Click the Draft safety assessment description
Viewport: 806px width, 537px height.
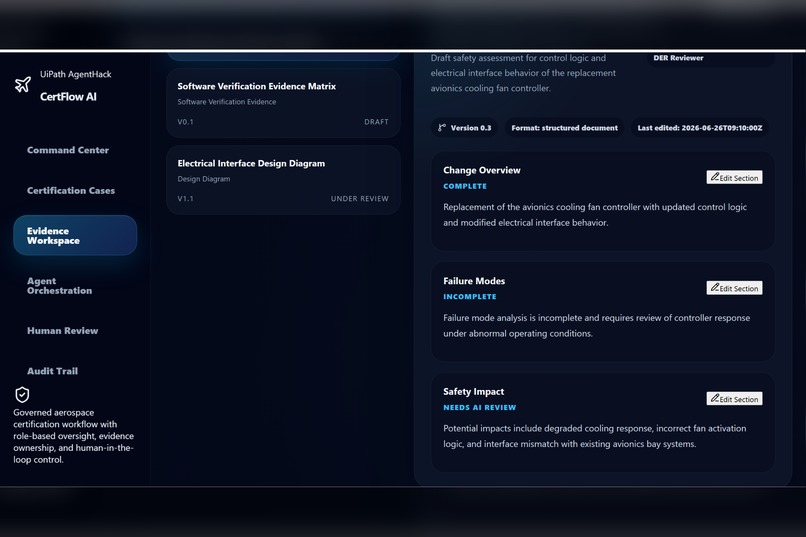(x=523, y=73)
